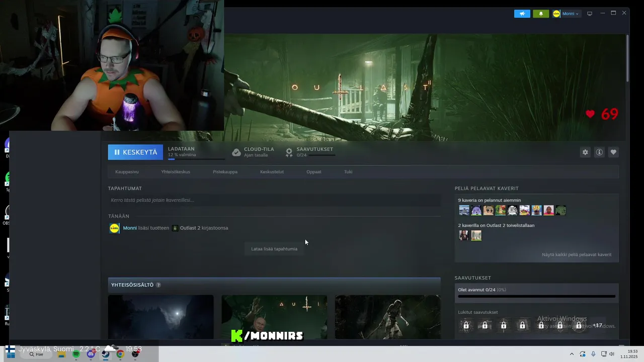Load more events with Lataa lisää tapahtumia
This screenshot has height=362, width=644.
pos(274,249)
